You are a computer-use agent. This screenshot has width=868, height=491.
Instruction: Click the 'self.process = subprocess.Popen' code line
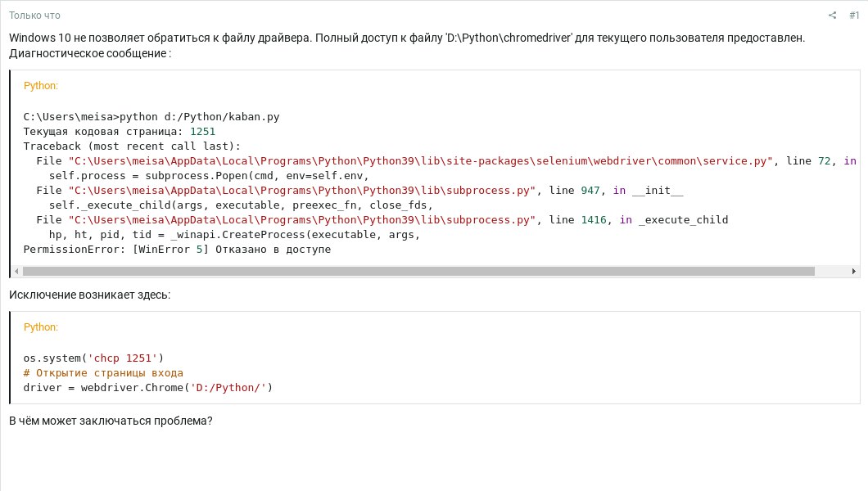(x=209, y=176)
